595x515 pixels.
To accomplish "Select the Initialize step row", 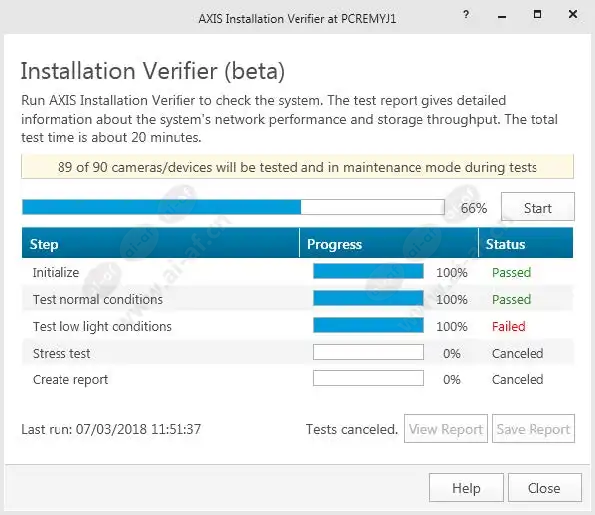I will [x=298, y=272].
